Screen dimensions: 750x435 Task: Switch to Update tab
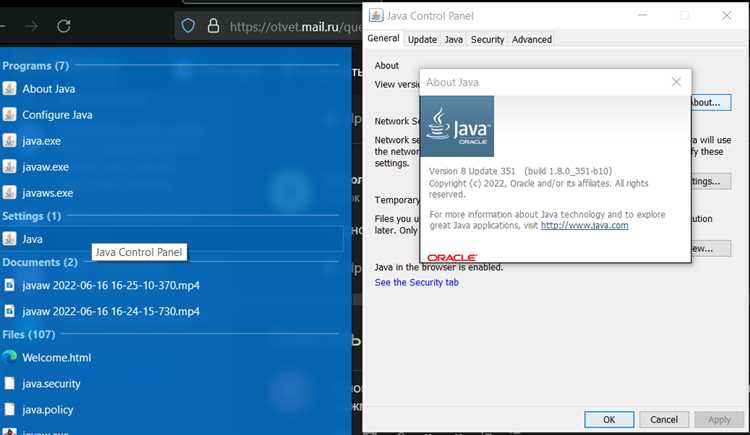422,40
